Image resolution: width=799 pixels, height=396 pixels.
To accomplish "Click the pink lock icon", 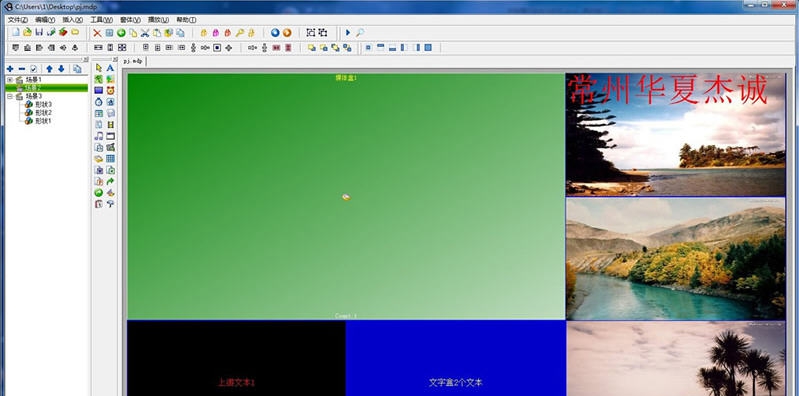I will click(x=216, y=33).
